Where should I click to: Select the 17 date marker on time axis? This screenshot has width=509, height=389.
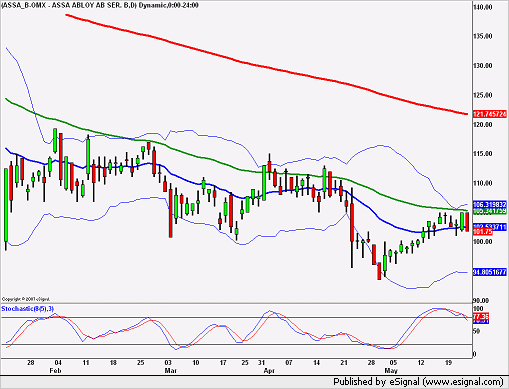tap(223, 363)
